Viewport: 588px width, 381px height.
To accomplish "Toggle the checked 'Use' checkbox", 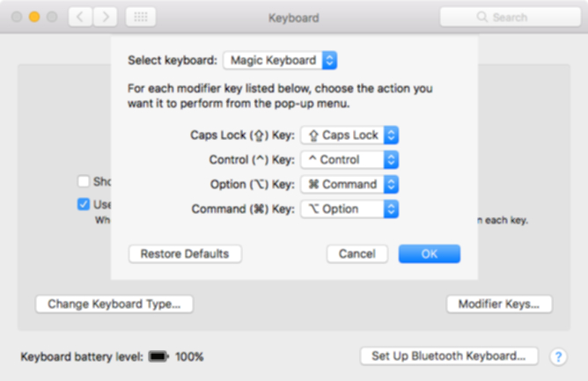I will [84, 204].
